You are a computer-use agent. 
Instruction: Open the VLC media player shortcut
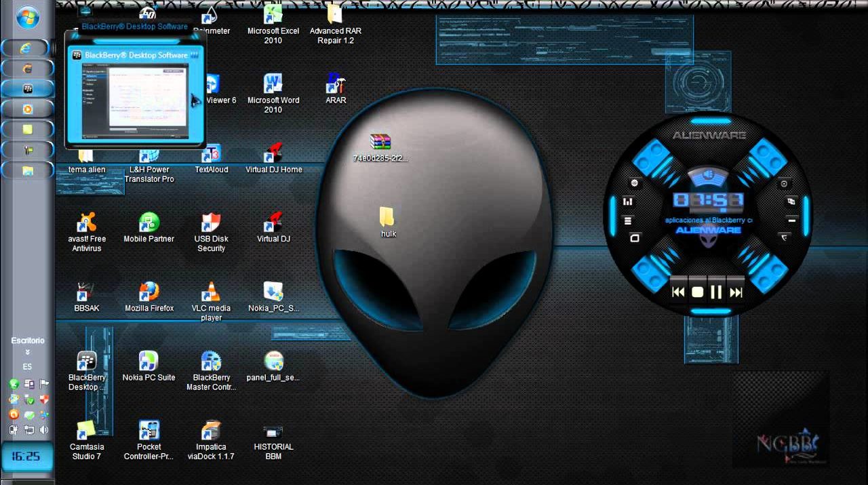coord(211,292)
